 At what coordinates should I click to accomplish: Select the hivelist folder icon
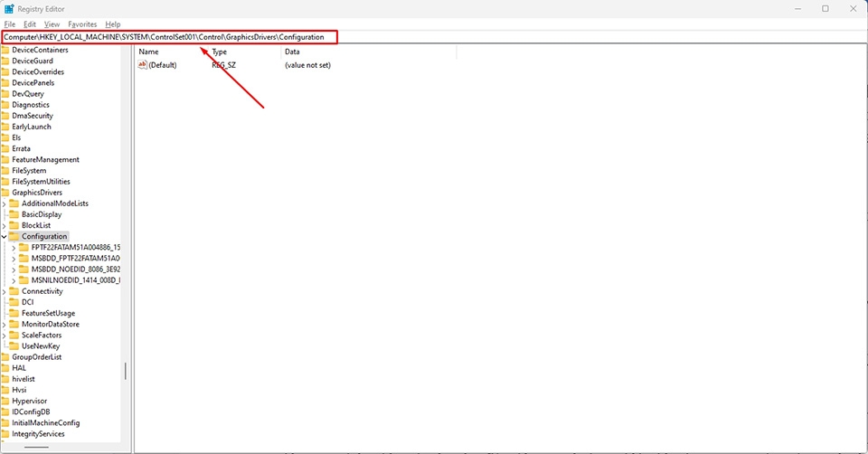pyautogui.click(x=5, y=379)
